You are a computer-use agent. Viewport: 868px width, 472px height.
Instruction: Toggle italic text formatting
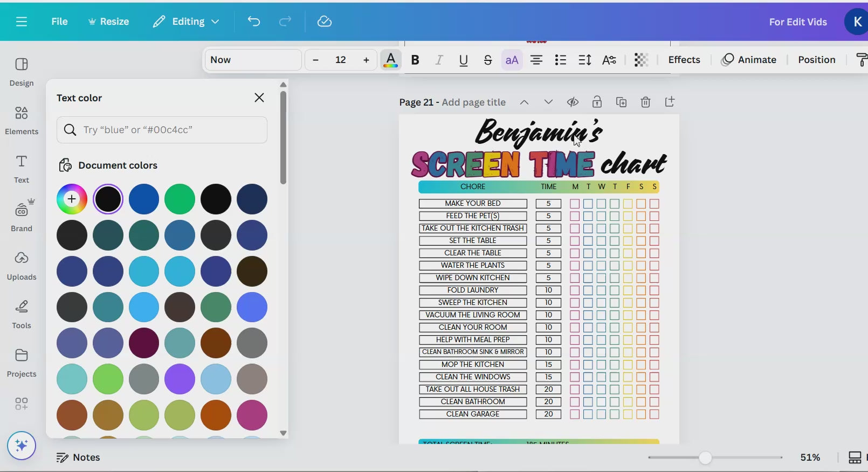[x=439, y=60]
